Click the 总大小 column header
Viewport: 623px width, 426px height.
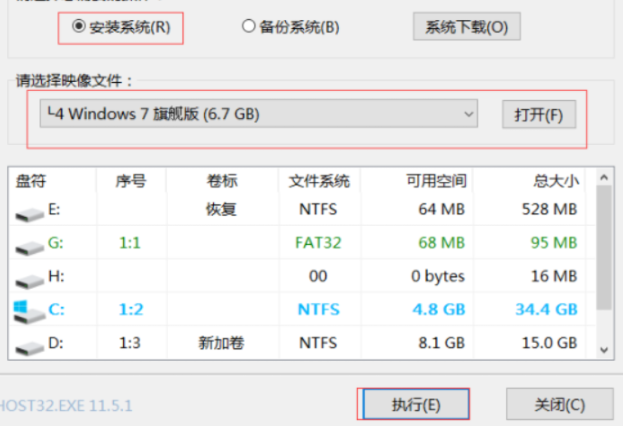coord(555,181)
